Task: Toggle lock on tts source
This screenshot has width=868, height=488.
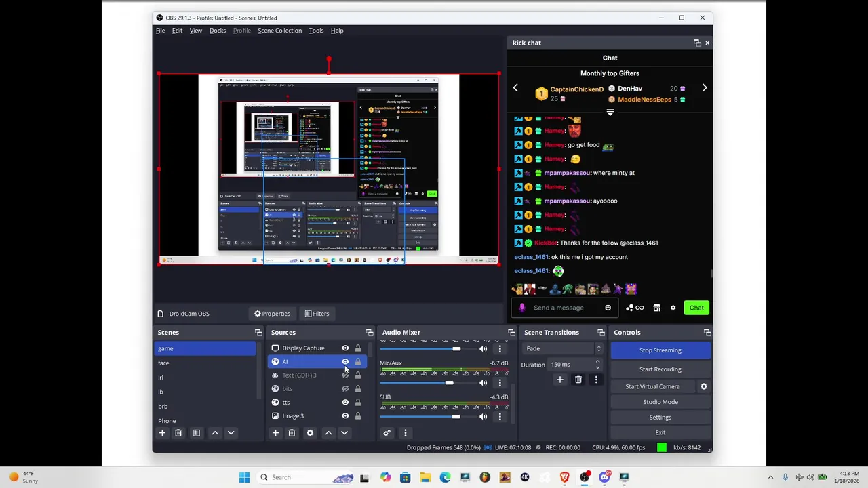Action: [358, 403]
